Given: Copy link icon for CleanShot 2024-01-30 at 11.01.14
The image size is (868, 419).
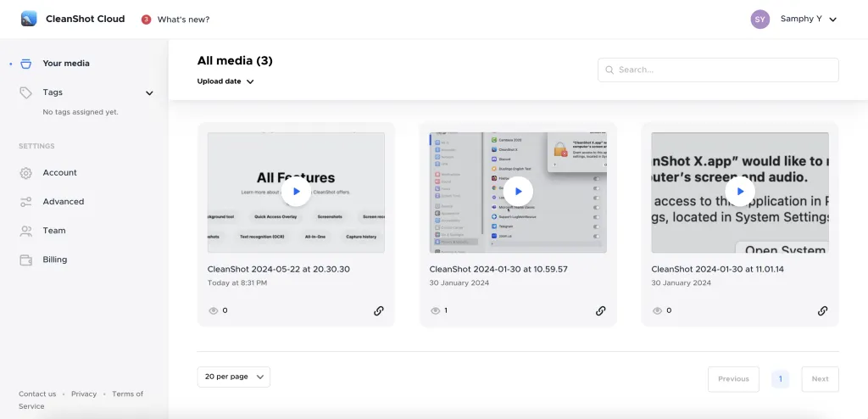Looking at the screenshot, I should 822,311.
